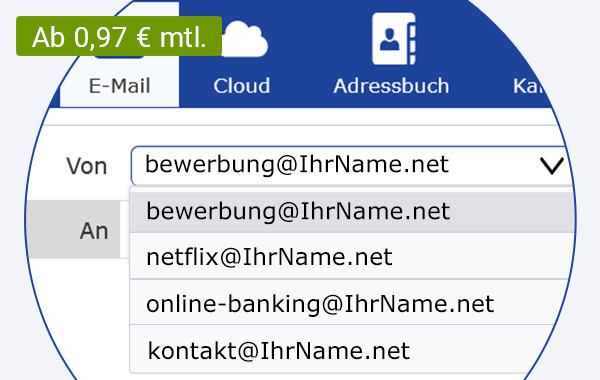Select the highlighted bewerbung@IhrName.net list entry
Viewport: 600px width, 380px height.
coord(352,212)
